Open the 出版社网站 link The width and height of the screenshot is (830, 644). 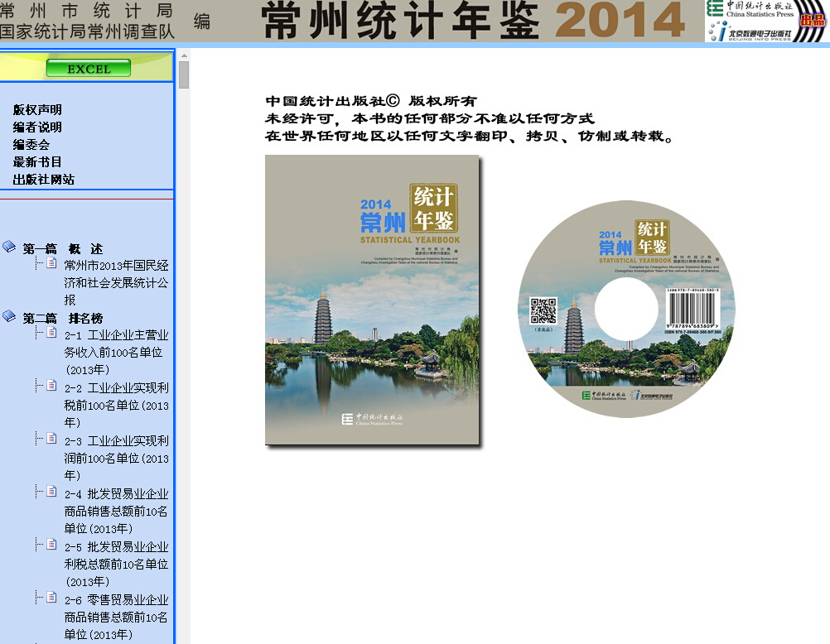pyautogui.click(x=43, y=180)
